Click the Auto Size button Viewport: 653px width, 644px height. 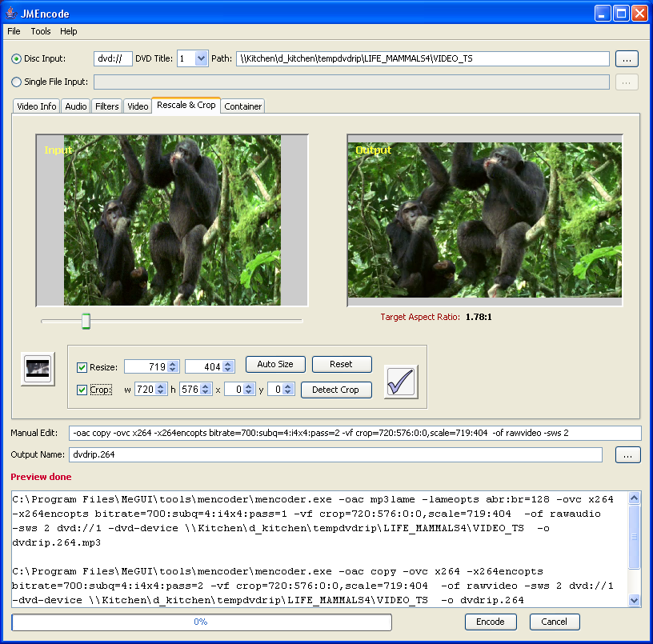[x=275, y=364]
